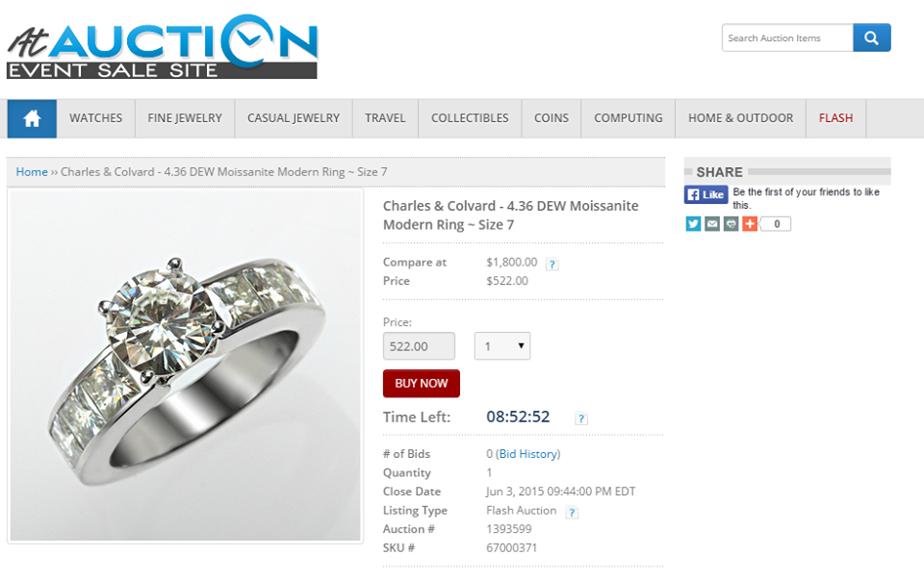Click the Facebook Like button
Image resolution: width=924 pixels, height=581 pixels.
(706, 194)
